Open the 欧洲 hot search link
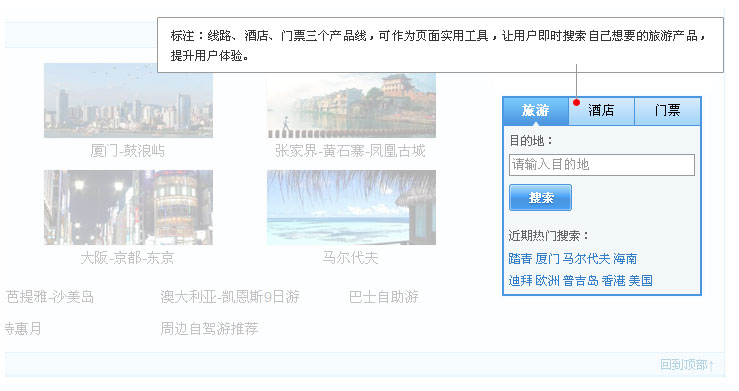Image resolution: width=739 pixels, height=391 pixels. click(x=547, y=281)
